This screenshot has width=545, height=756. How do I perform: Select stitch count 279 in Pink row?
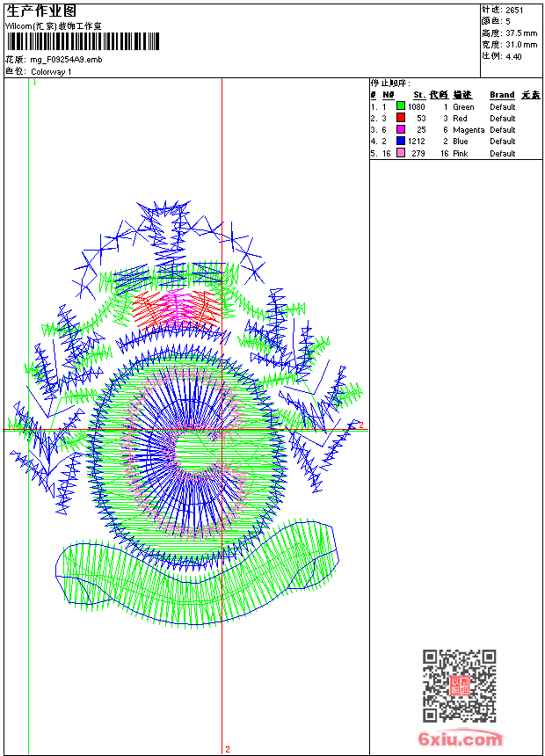(x=418, y=153)
